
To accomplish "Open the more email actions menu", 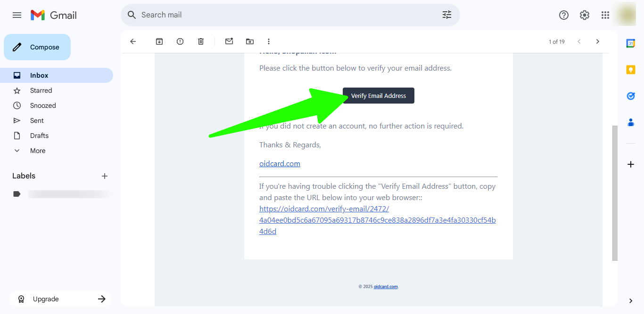I will [268, 41].
